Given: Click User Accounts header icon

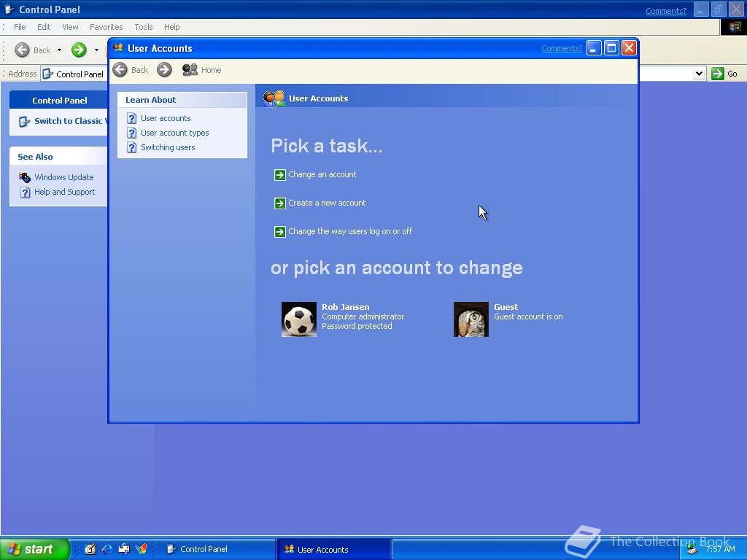Looking at the screenshot, I should click(x=274, y=98).
